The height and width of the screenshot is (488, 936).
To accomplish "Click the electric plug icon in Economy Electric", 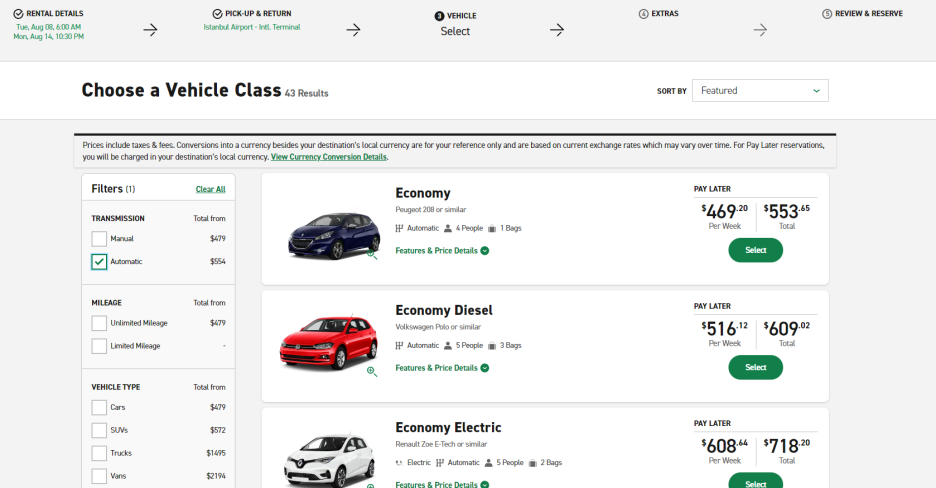I will (x=399, y=463).
